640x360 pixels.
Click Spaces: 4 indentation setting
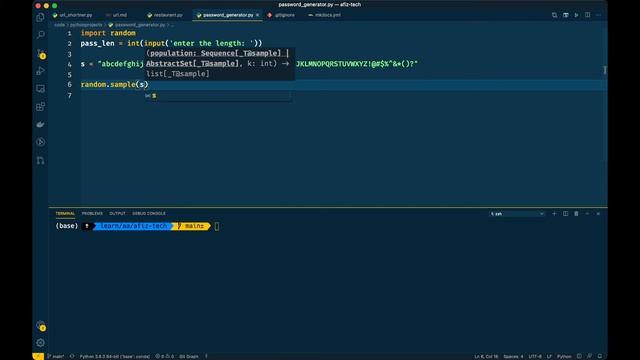513,356
